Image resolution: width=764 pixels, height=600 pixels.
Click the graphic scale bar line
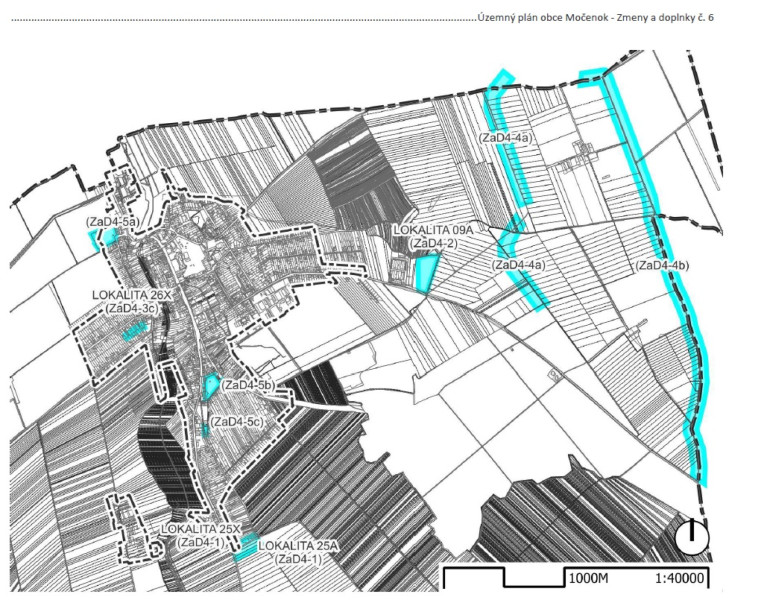[x=500, y=576]
